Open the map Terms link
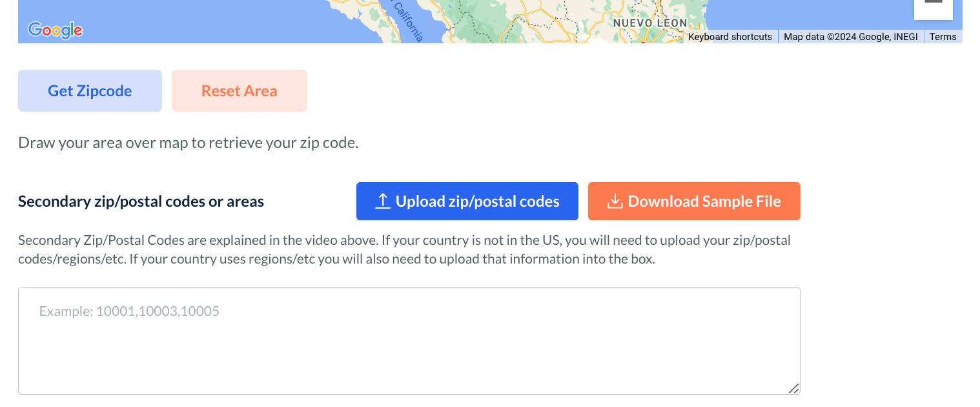 pyautogui.click(x=943, y=37)
